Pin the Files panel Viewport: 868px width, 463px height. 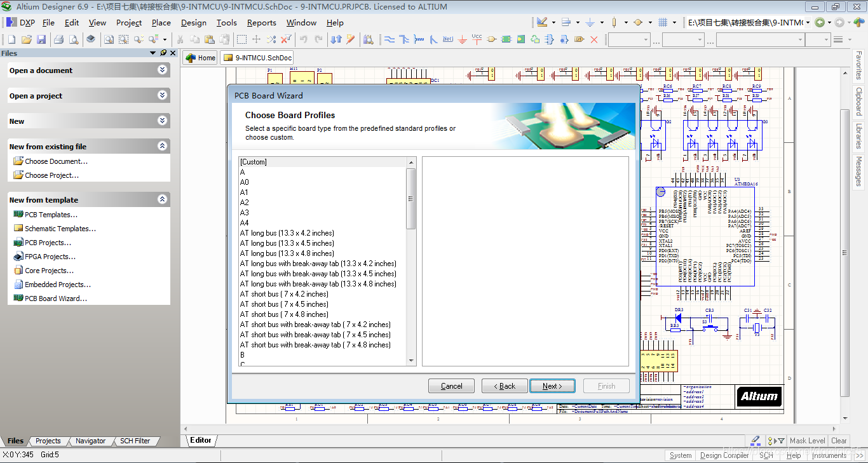(163, 53)
